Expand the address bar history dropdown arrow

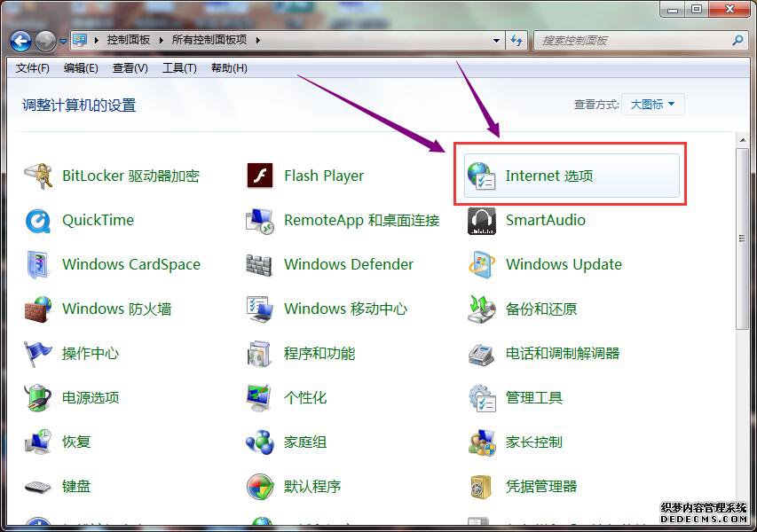(x=496, y=41)
